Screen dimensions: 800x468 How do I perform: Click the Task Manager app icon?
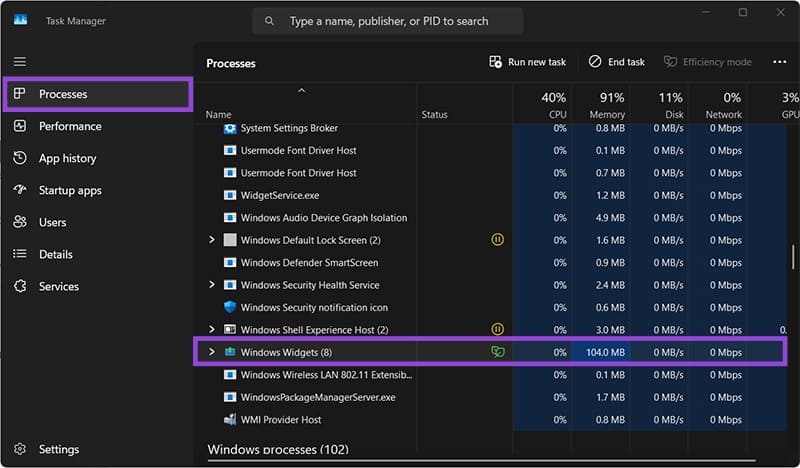point(20,20)
